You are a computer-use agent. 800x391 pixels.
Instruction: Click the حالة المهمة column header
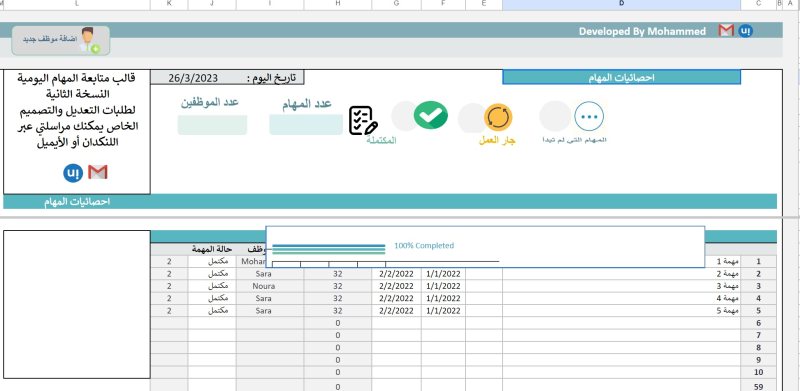click(212, 249)
